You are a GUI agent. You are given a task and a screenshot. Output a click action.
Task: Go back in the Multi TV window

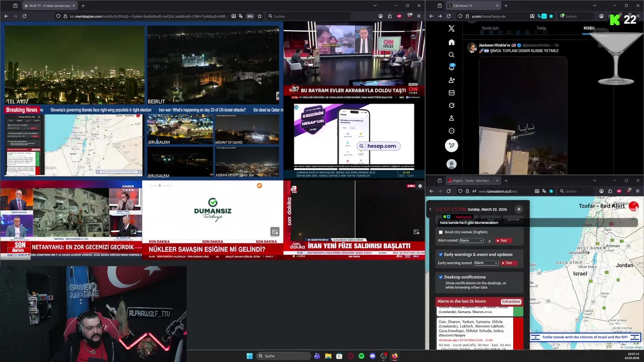click(x=6, y=16)
